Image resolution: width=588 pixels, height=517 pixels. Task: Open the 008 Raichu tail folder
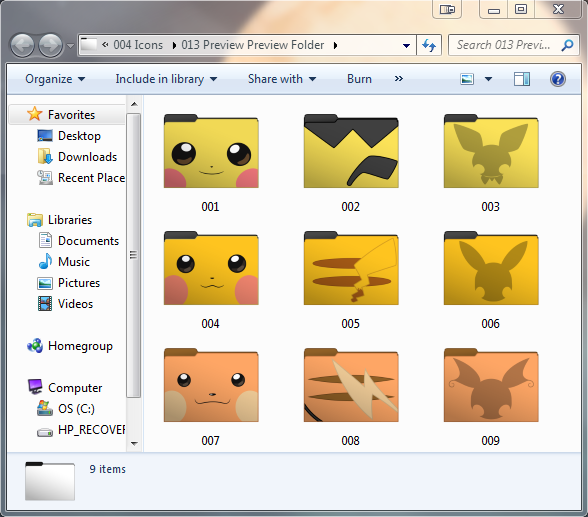click(351, 385)
